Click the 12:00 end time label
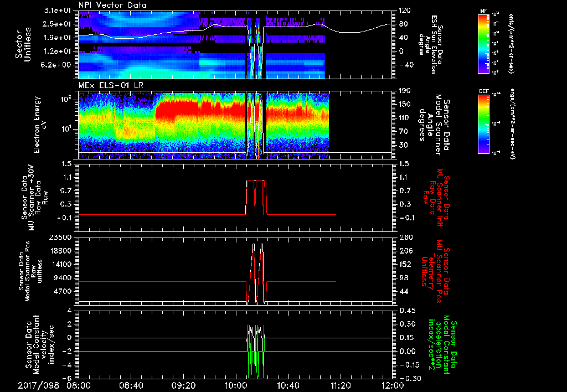Image resolution: width=567 pixels, height=392 pixels. click(x=392, y=385)
